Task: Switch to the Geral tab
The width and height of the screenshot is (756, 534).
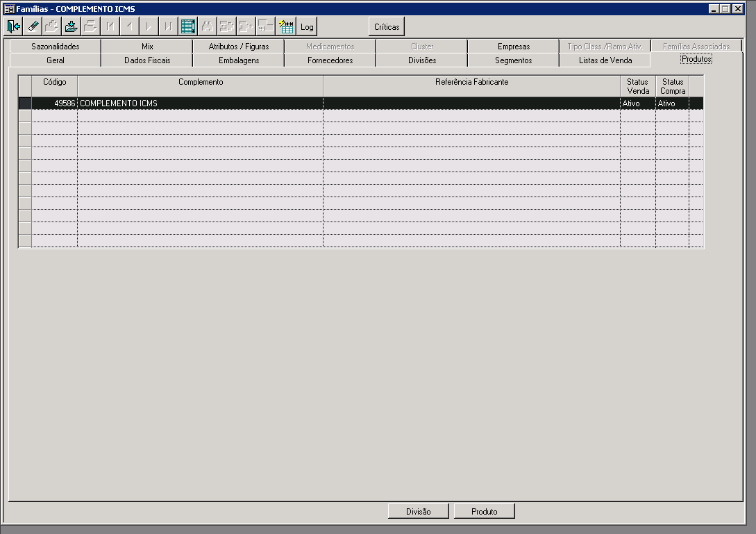Action: pyautogui.click(x=56, y=60)
